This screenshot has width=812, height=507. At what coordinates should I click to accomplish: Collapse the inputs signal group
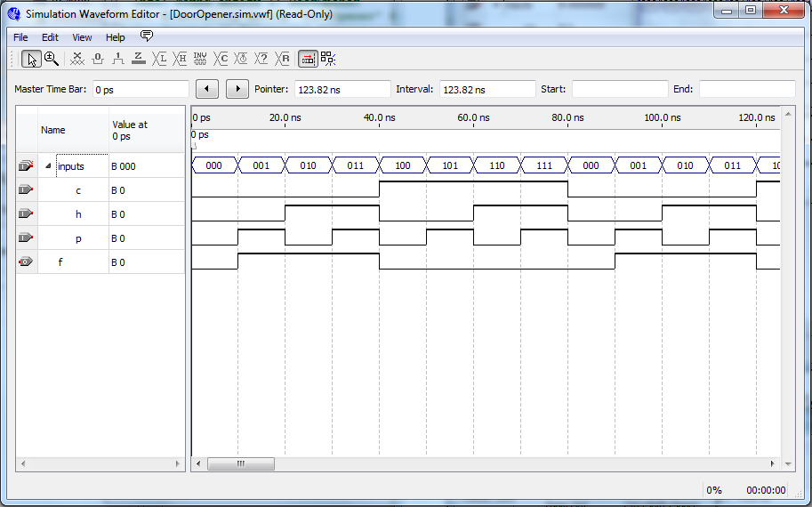[48, 165]
